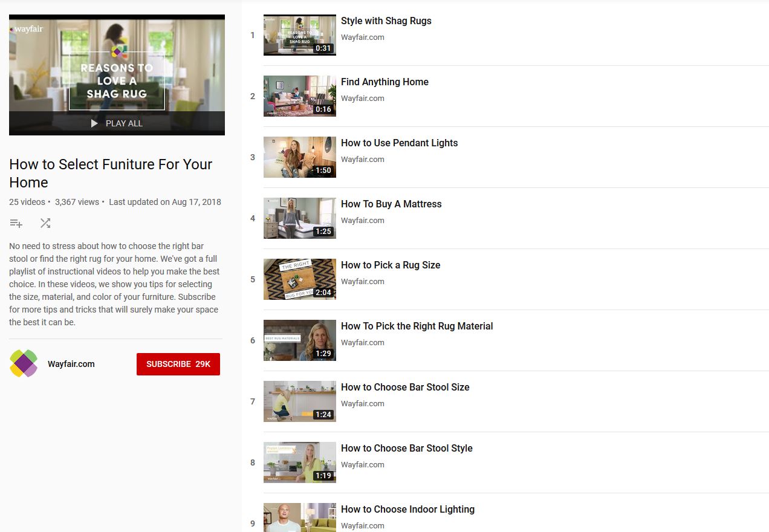Image resolution: width=769 pixels, height=532 pixels.
Task: Open Style with Shag Rugs thumbnail
Action: click(x=299, y=35)
